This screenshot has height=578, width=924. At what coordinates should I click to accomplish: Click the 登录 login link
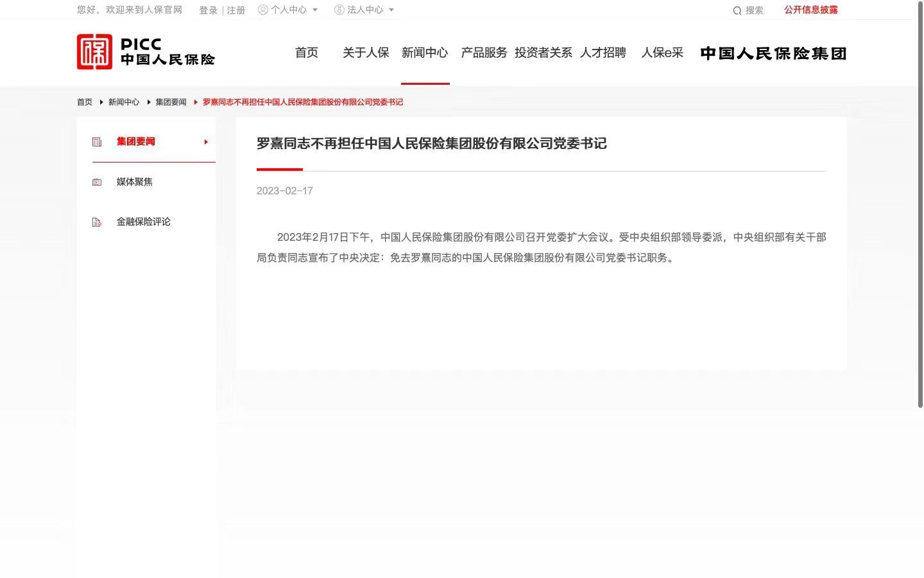tap(208, 10)
